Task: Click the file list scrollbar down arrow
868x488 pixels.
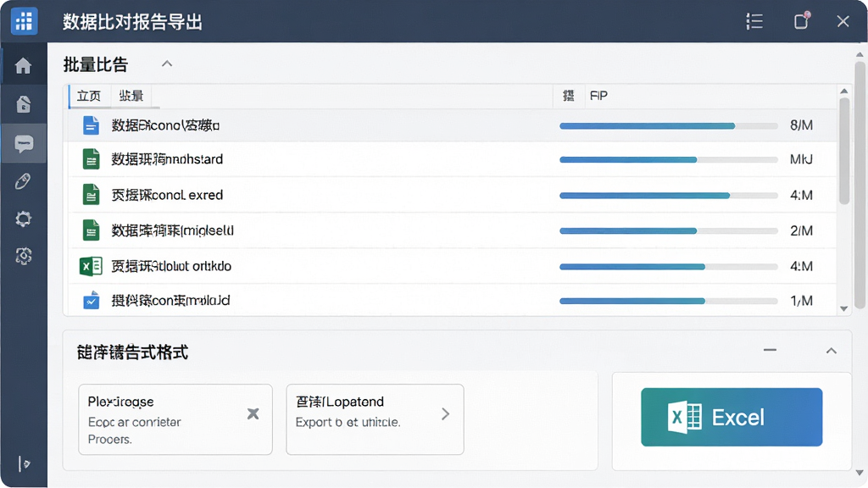Action: coord(843,308)
